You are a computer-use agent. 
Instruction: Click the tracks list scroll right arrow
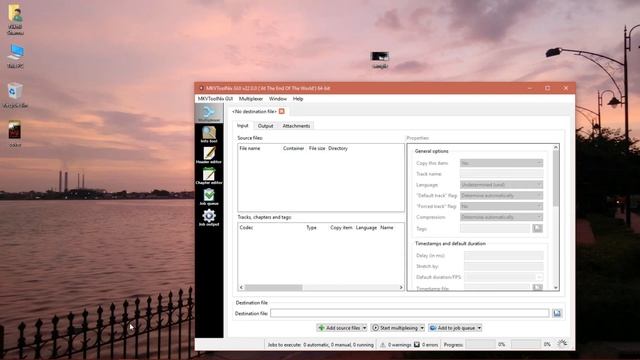pos(401,287)
